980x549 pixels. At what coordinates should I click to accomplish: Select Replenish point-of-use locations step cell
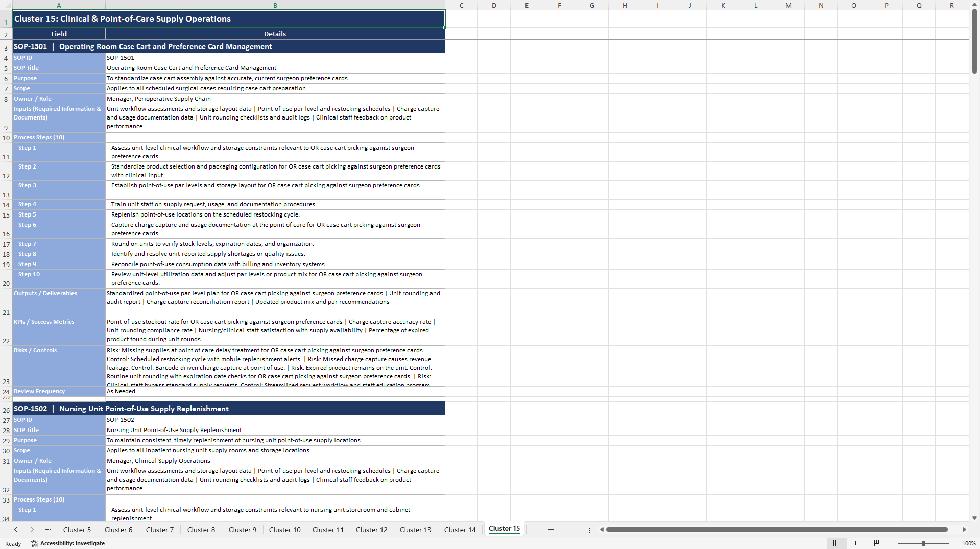pyautogui.click(x=275, y=214)
